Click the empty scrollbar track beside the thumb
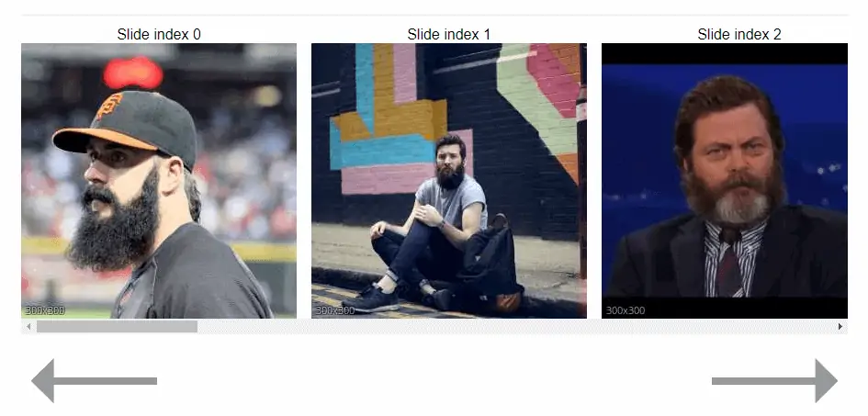868x416 pixels. [514, 326]
